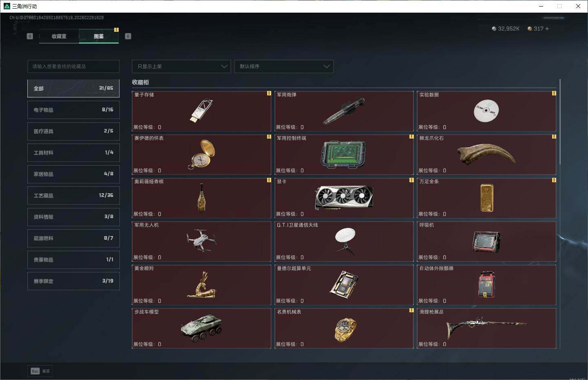The width and height of the screenshot is (588, 380).
Task: Select the 赛伊德的怀表 pocket watch icon
Action: tap(201, 154)
